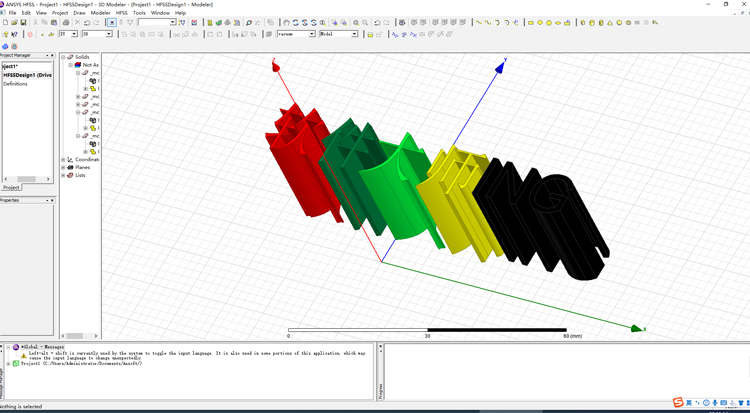The height and width of the screenshot is (413, 750).
Task: Select the Draw Rectangle tool
Action: 530,22
